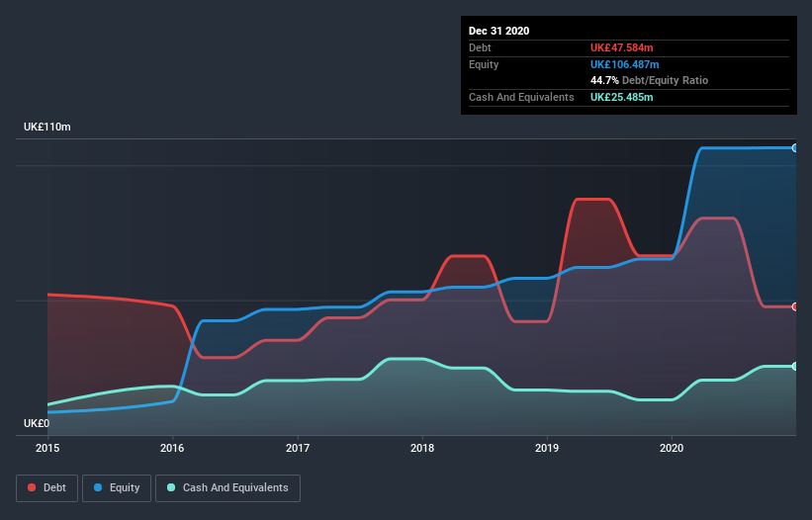
Task: Click the 2016 x-axis label
Action: [172, 448]
